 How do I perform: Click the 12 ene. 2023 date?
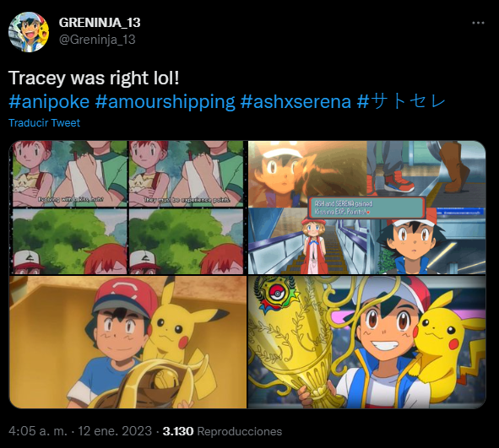point(115,431)
